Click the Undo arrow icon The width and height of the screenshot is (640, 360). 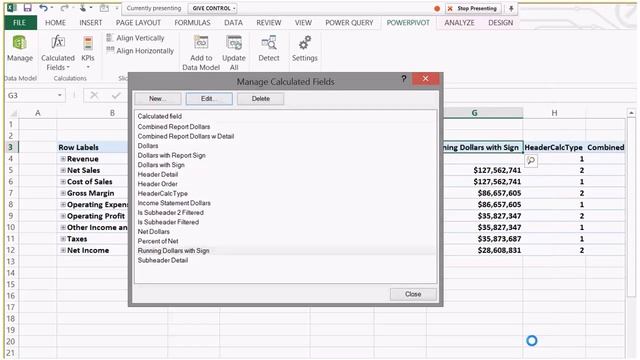tap(43, 8)
